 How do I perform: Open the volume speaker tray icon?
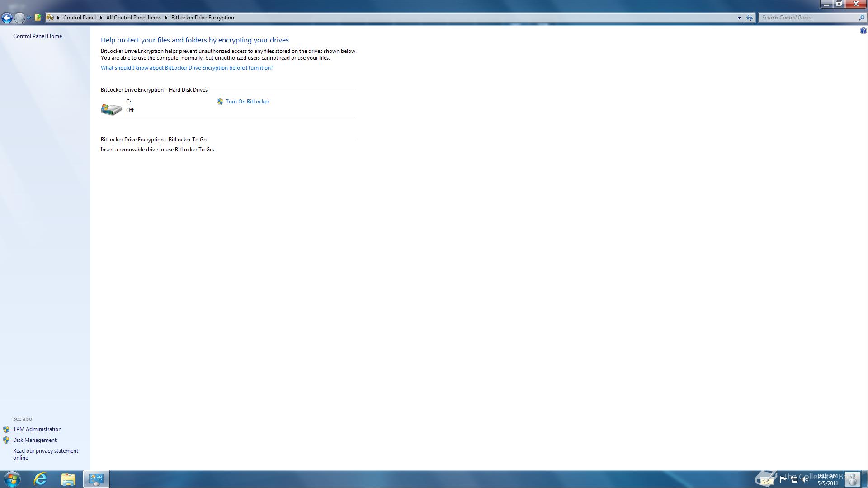[805, 479]
